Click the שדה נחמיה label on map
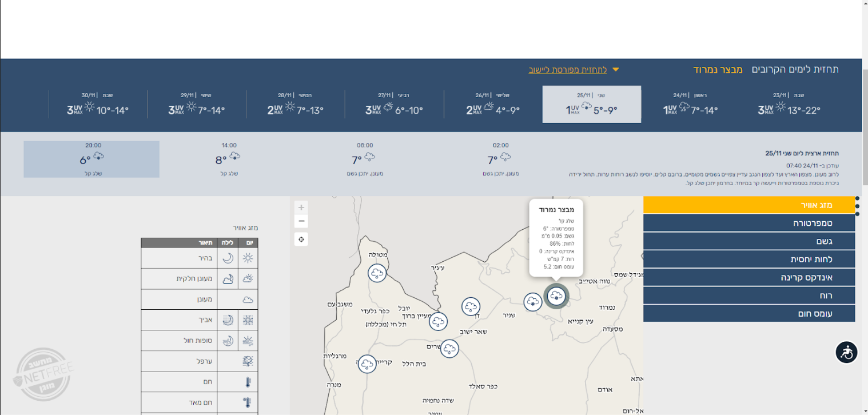The width and height of the screenshot is (868, 415). [x=438, y=400]
